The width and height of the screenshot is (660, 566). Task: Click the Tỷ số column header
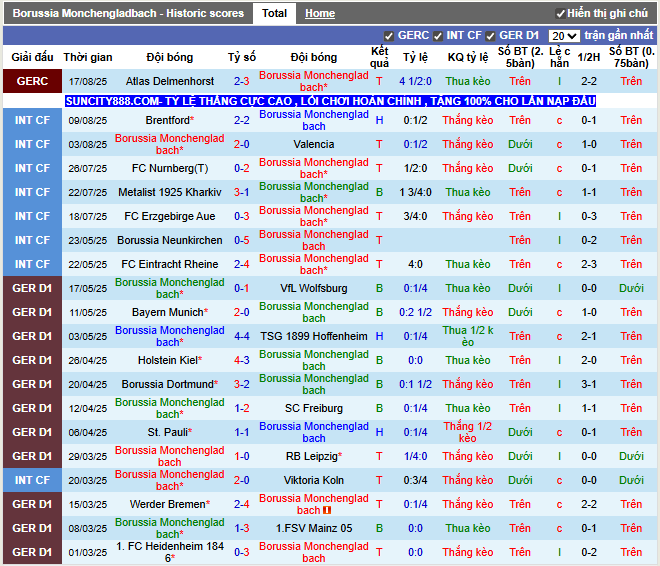tap(242, 57)
